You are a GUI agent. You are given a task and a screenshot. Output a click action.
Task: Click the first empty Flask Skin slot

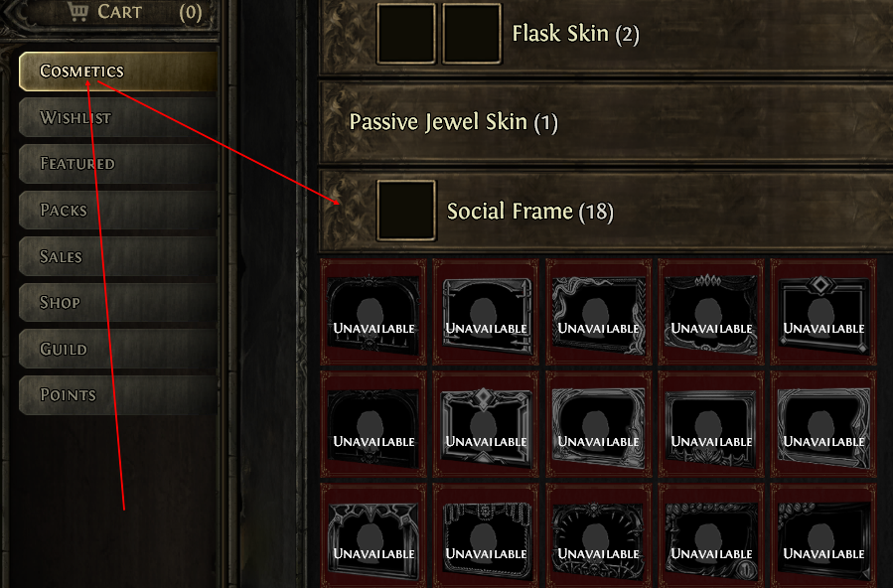pyautogui.click(x=406, y=33)
